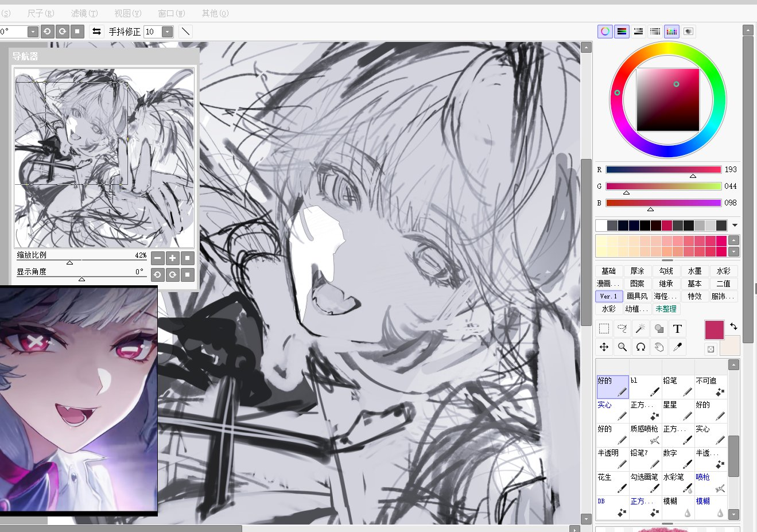Open the 滤镜(T) menu
This screenshot has width=757, height=532.
pos(84,13)
